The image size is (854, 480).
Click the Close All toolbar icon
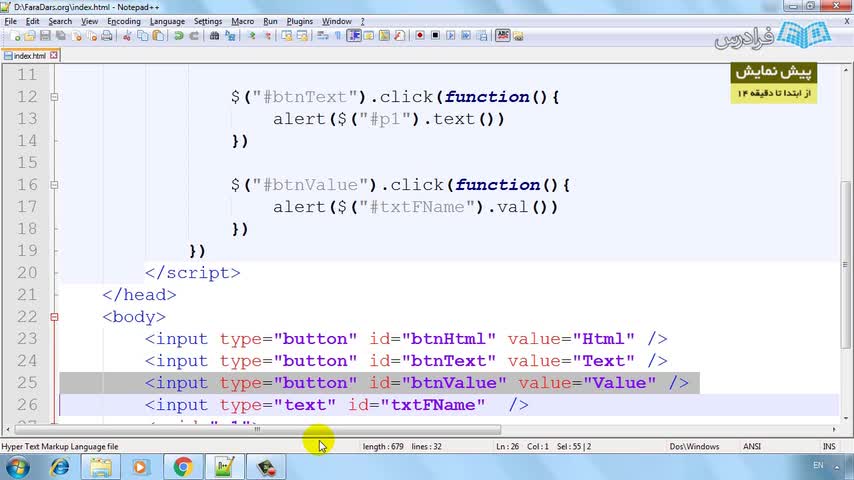(92, 36)
